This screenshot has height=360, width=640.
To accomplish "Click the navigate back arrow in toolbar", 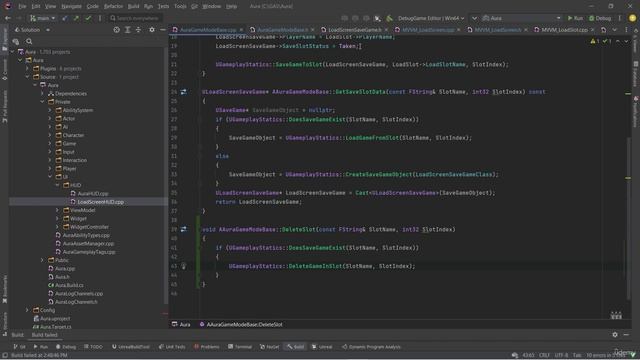I will (8, 18).
